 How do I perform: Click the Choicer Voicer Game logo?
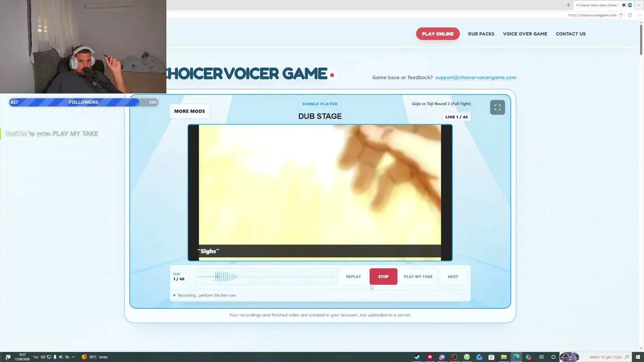pos(250,74)
